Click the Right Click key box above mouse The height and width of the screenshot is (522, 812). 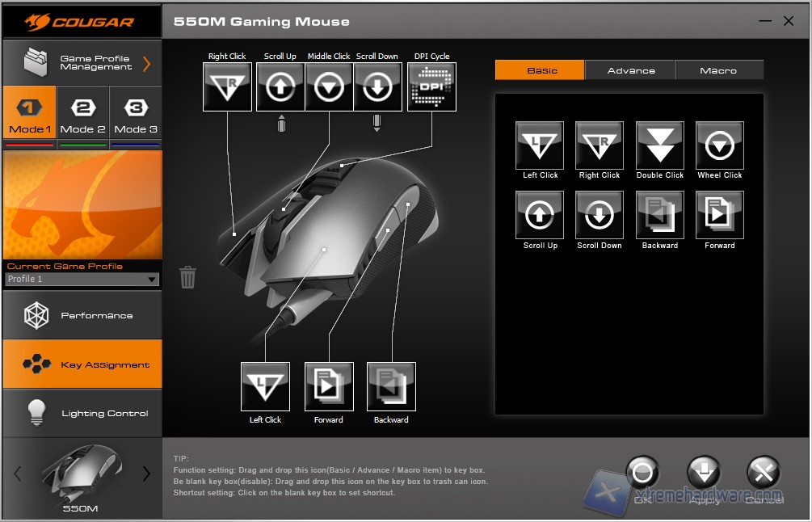coord(227,86)
